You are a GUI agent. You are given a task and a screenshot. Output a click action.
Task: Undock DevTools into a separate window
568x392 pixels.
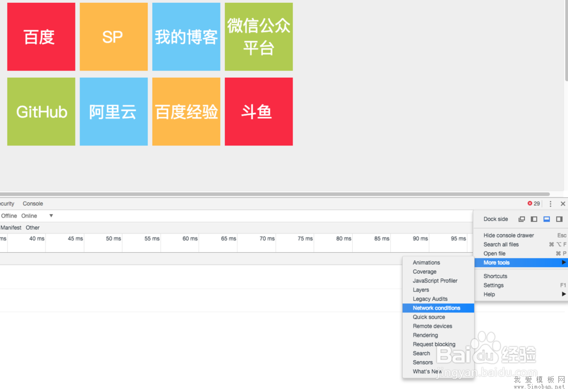coord(521,219)
